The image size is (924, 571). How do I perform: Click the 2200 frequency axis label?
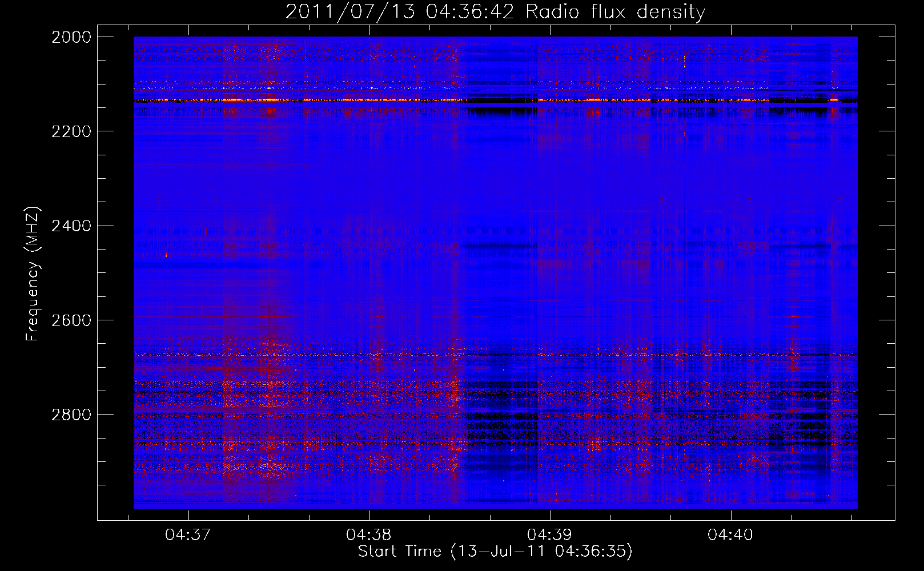[x=71, y=131]
